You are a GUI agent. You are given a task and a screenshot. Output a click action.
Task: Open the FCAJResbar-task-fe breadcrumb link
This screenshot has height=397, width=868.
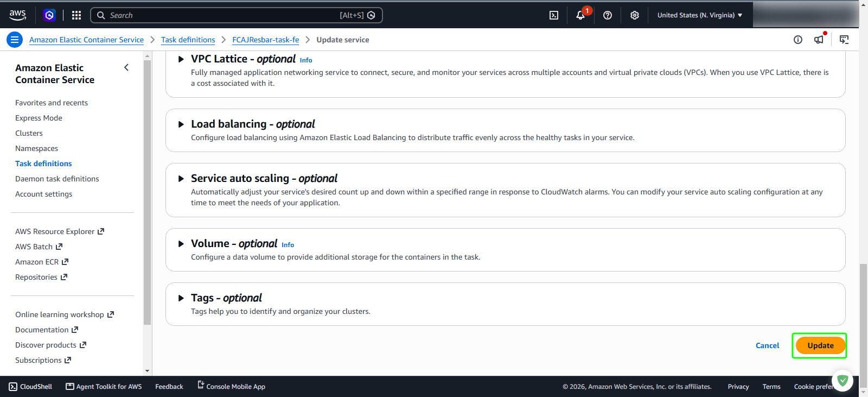[x=266, y=40]
